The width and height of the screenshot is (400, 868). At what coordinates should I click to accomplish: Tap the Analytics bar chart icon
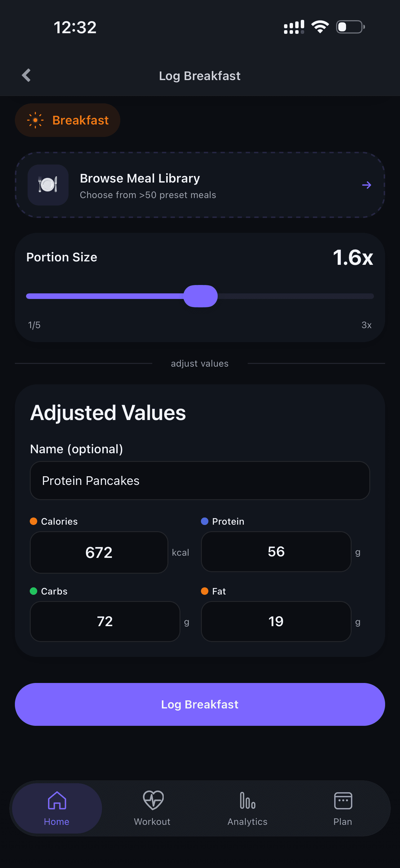point(247,800)
